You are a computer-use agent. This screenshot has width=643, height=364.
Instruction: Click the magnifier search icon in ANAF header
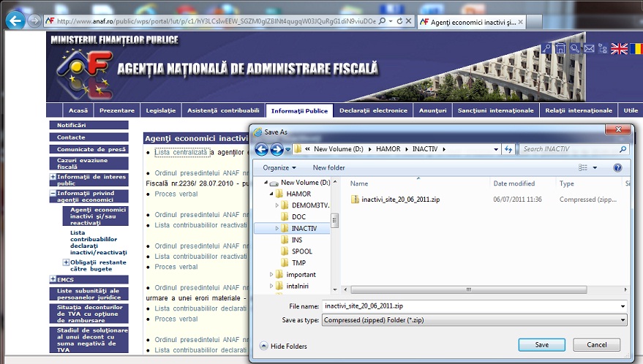pyautogui.click(x=575, y=48)
